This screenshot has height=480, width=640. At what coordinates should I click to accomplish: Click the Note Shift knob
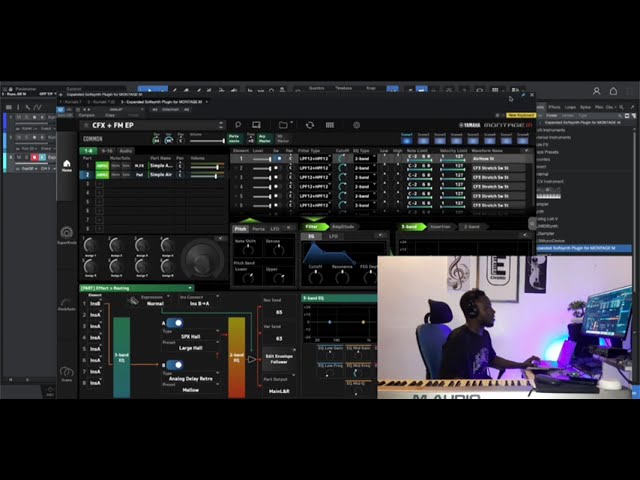tap(248, 250)
